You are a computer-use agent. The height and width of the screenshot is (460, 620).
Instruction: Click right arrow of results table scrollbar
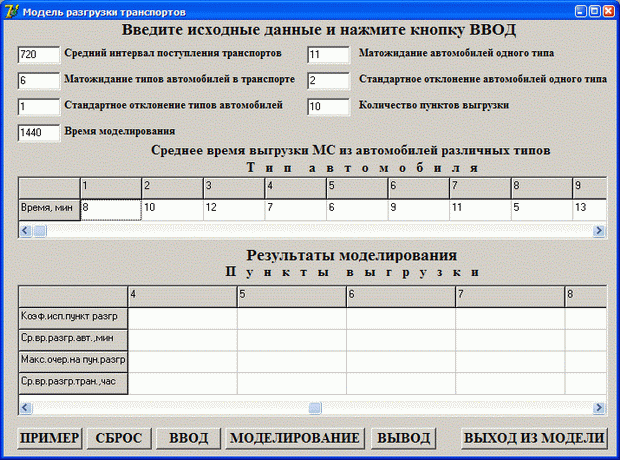point(599,408)
